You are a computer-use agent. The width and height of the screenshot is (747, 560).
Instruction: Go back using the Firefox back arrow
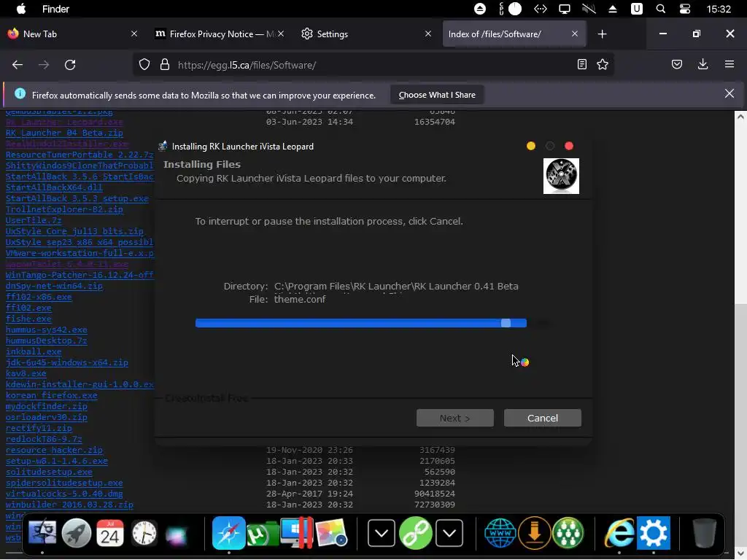coord(18,65)
